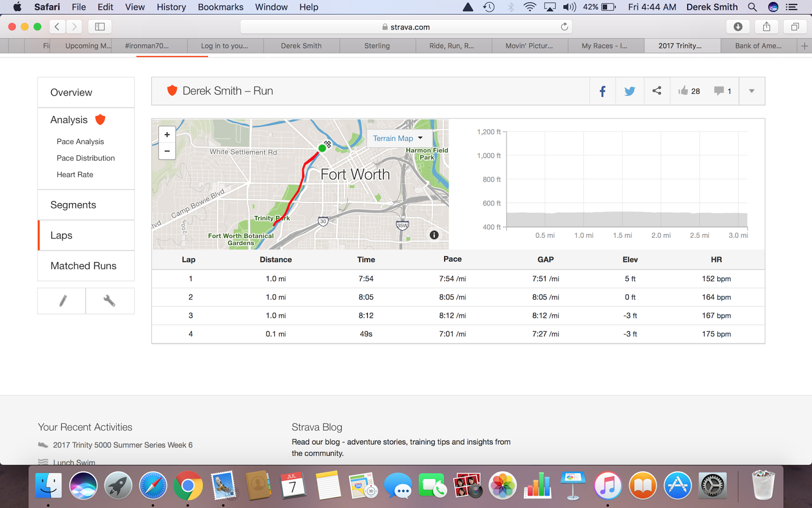The width and height of the screenshot is (812, 508).
Task: Select lap 3 time 8:12
Action: (x=366, y=315)
